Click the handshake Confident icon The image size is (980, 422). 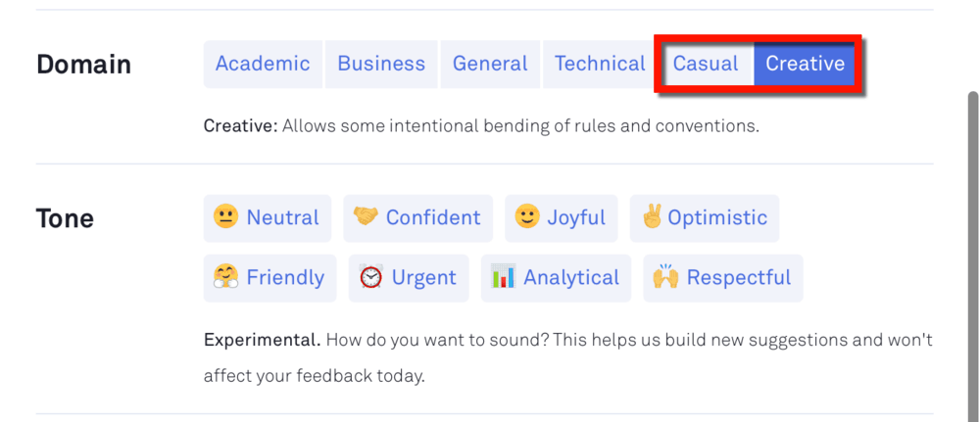click(x=366, y=217)
